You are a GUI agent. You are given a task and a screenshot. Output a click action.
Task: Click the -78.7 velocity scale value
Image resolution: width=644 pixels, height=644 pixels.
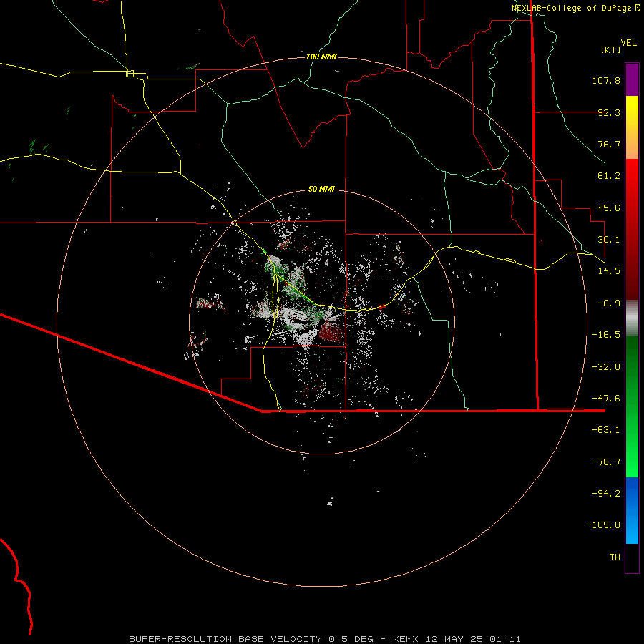click(606, 462)
